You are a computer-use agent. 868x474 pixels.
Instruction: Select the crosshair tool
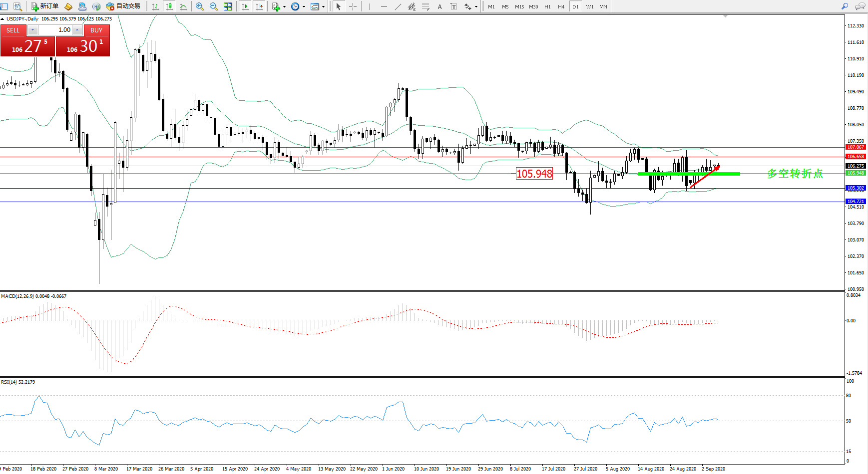[x=353, y=6]
